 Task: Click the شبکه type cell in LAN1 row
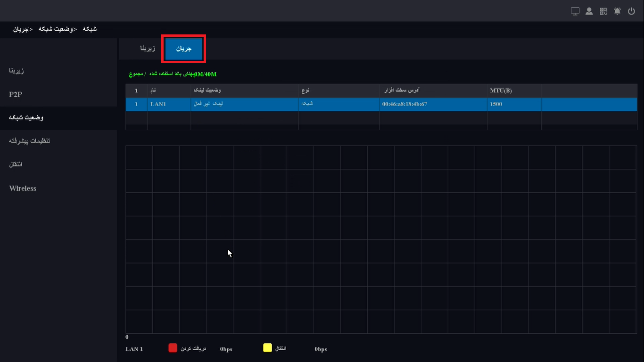(x=339, y=104)
